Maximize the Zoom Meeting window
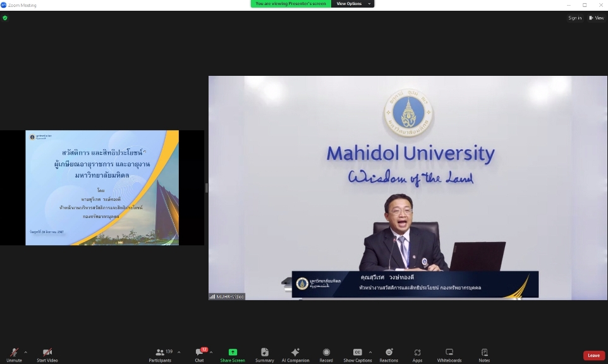The image size is (608, 364). [x=585, y=5]
